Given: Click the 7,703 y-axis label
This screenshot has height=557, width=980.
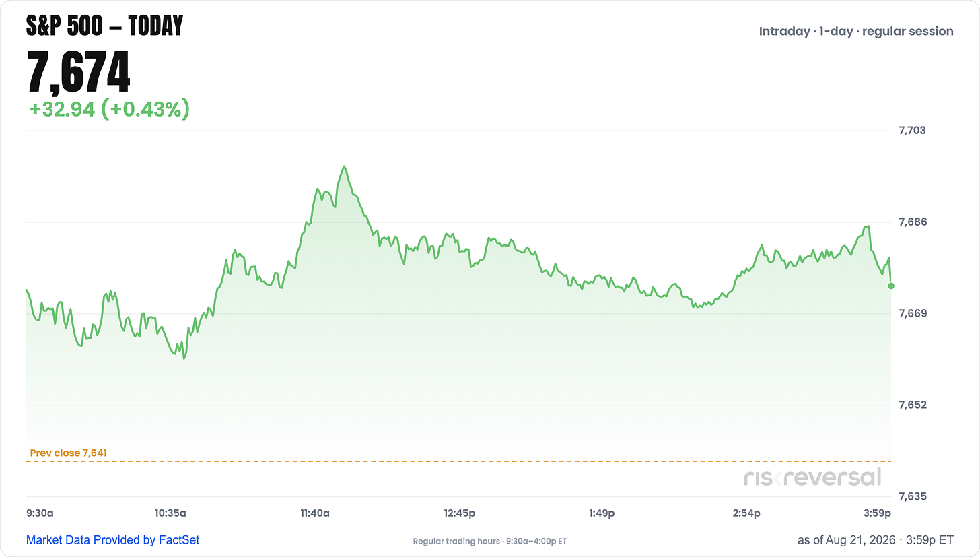Looking at the screenshot, I should pos(912,130).
